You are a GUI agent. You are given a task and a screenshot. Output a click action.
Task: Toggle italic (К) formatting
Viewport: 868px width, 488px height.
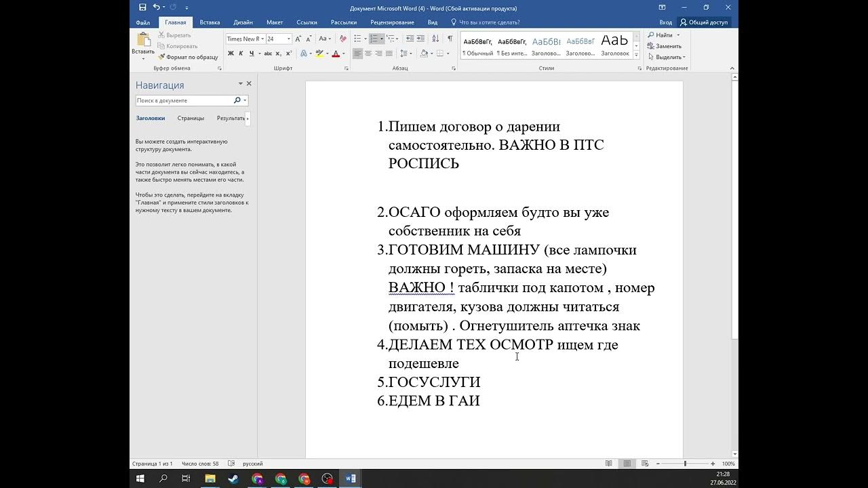pyautogui.click(x=241, y=54)
